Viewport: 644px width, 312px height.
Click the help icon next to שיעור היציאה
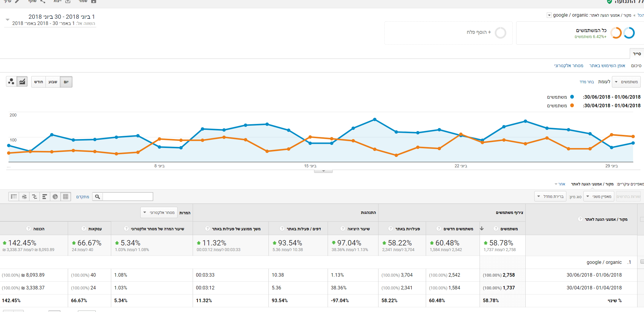point(343,229)
